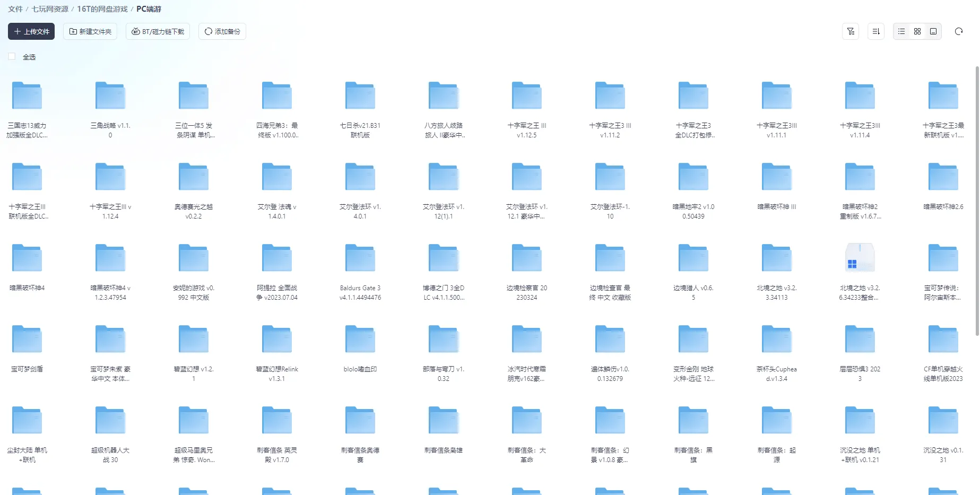Select the 七日杀v21.B31 联机版 folder
The height and width of the screenshot is (495, 980).
(360, 109)
